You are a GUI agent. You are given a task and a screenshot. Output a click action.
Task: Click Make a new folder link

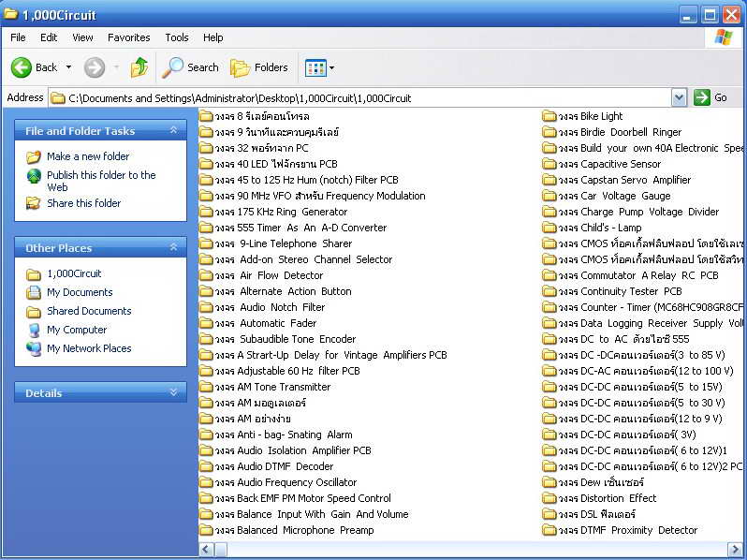coord(88,156)
